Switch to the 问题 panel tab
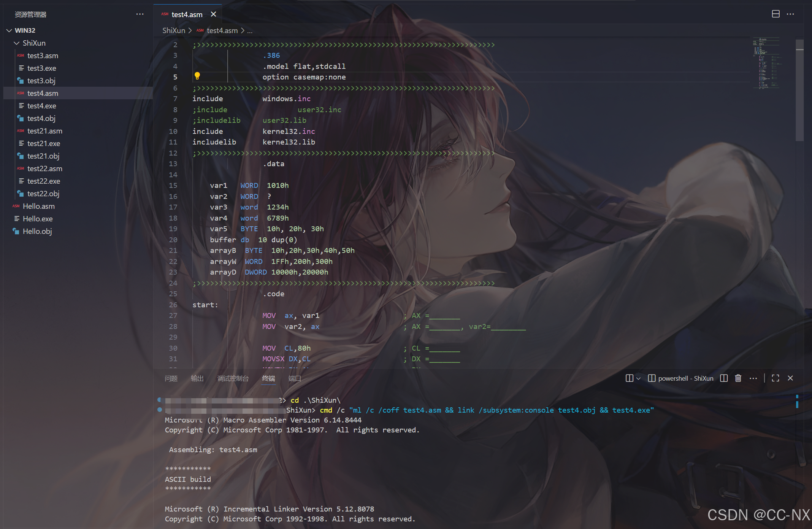 coord(171,378)
